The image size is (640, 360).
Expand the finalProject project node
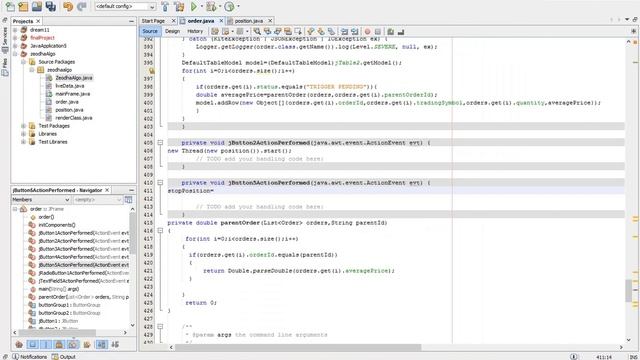coord(15,38)
